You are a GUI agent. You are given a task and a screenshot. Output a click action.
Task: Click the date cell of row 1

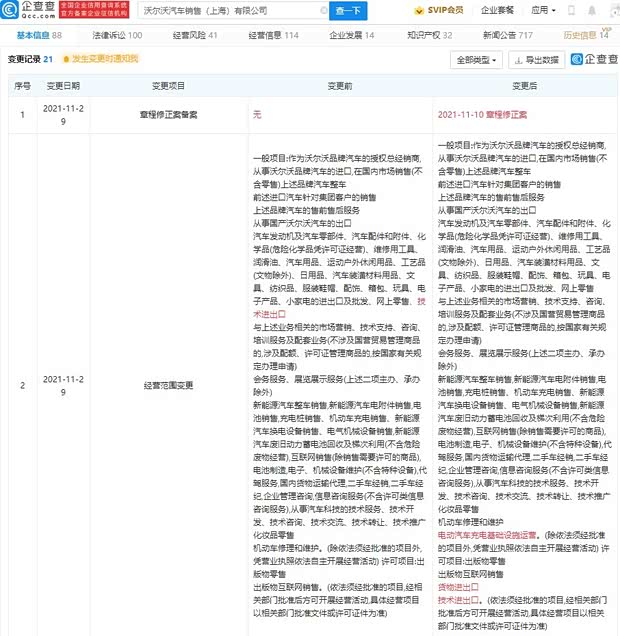[63, 115]
